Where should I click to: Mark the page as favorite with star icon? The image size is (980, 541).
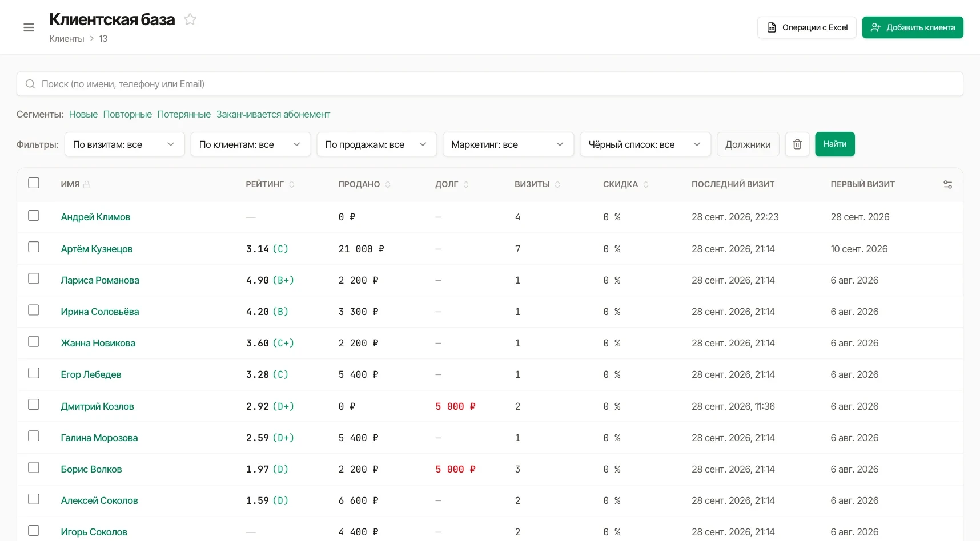tap(190, 19)
